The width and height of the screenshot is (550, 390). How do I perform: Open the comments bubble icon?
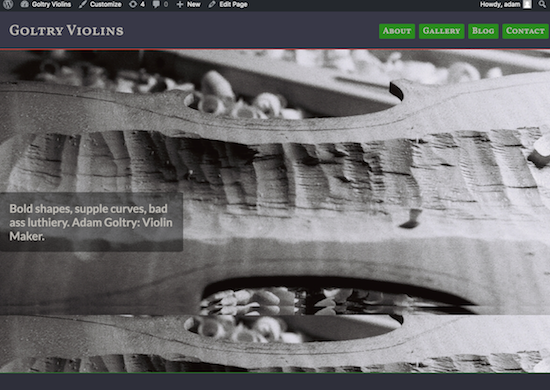coord(156,5)
